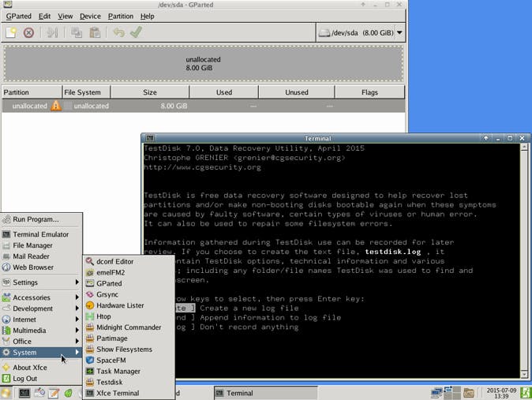532x400 pixels.
Task: Click the New partition toolbar icon in GParted
Action: click(x=11, y=32)
